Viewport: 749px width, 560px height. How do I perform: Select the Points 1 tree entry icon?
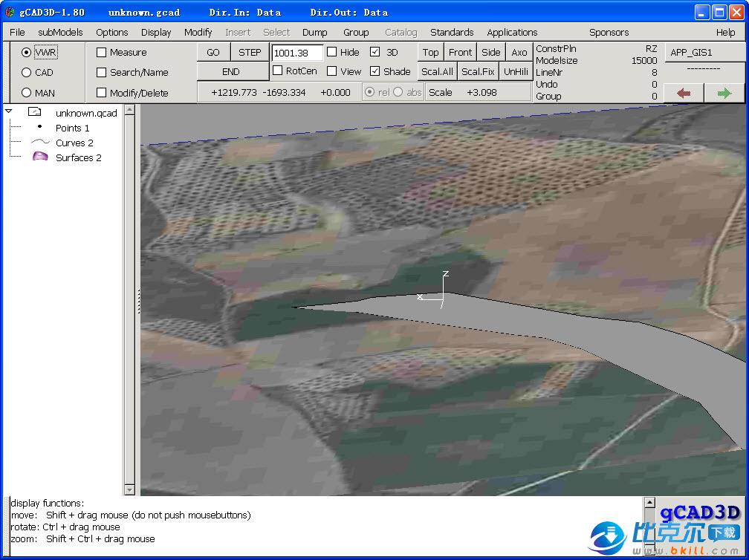pyautogui.click(x=39, y=128)
